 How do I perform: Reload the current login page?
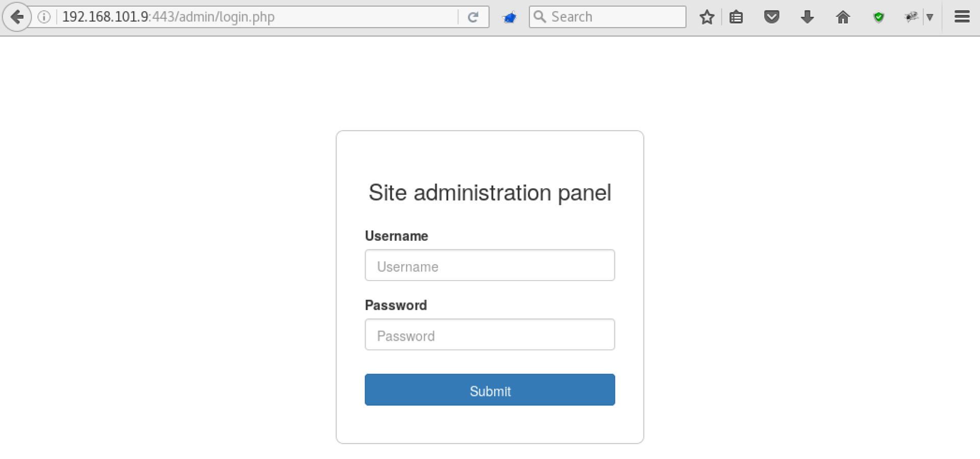(473, 17)
